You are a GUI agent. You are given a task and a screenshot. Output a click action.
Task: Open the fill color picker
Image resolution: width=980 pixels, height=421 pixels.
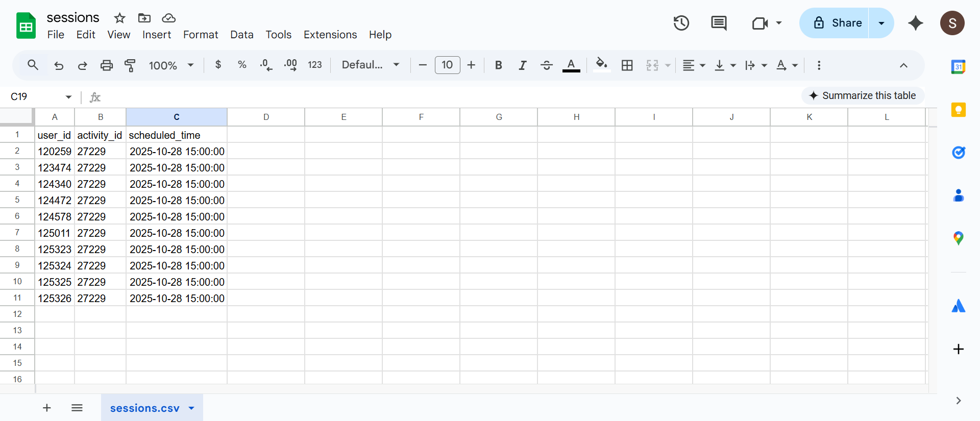click(x=601, y=65)
